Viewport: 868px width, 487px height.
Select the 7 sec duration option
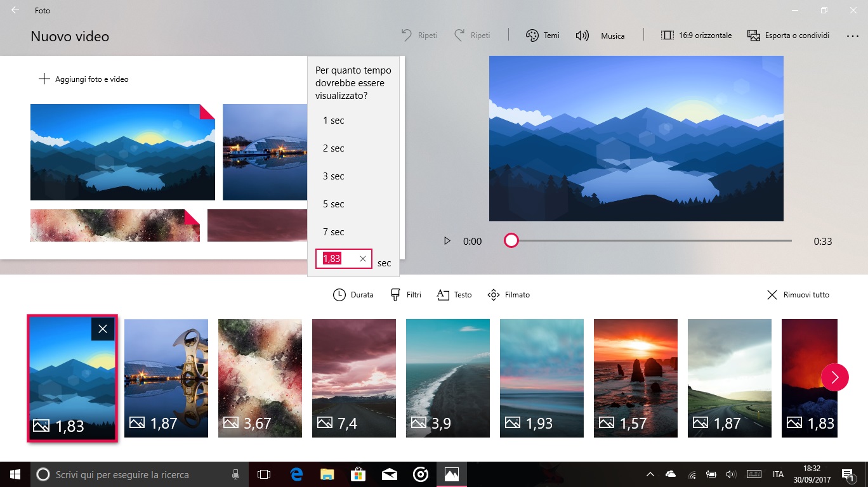[353, 232]
